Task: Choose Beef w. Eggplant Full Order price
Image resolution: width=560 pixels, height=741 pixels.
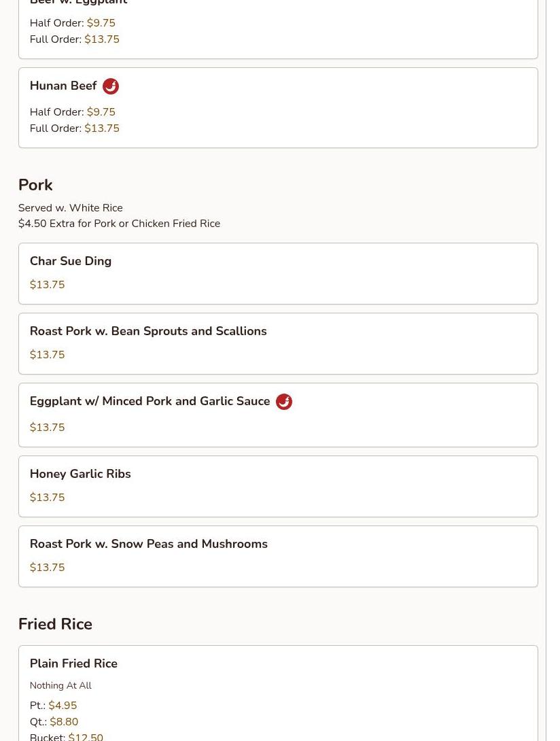Action: pyautogui.click(x=102, y=39)
